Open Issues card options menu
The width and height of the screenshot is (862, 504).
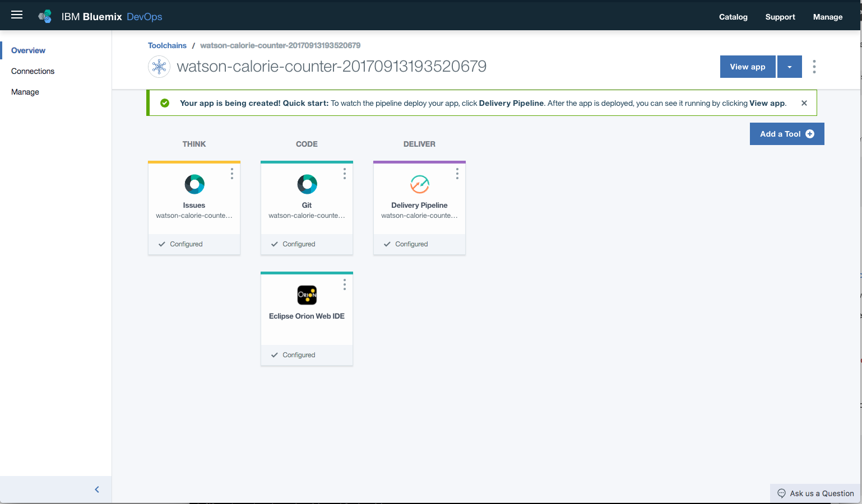232,174
